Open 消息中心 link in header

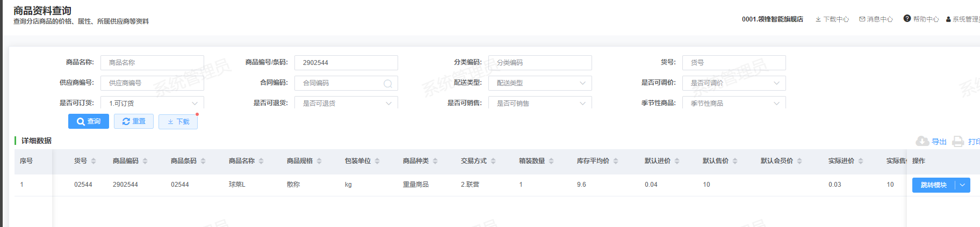tap(880, 19)
